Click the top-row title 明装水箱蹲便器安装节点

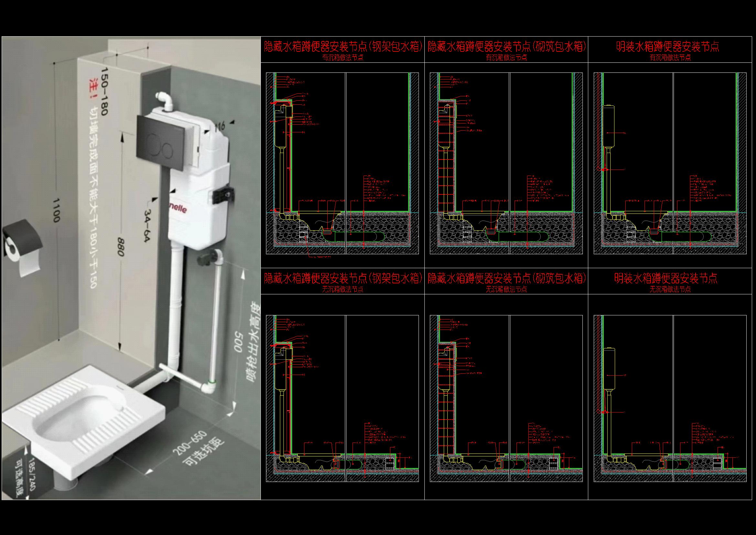[x=668, y=47]
